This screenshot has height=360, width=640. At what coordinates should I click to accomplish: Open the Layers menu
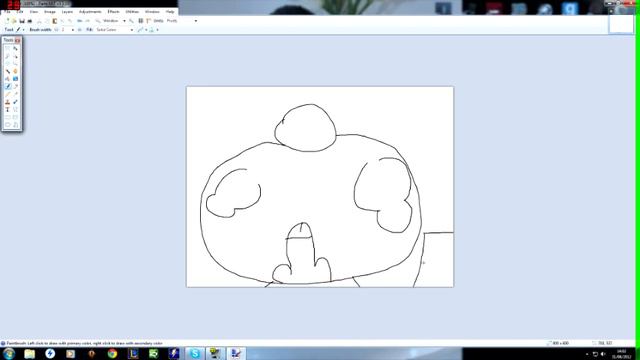[x=67, y=12]
